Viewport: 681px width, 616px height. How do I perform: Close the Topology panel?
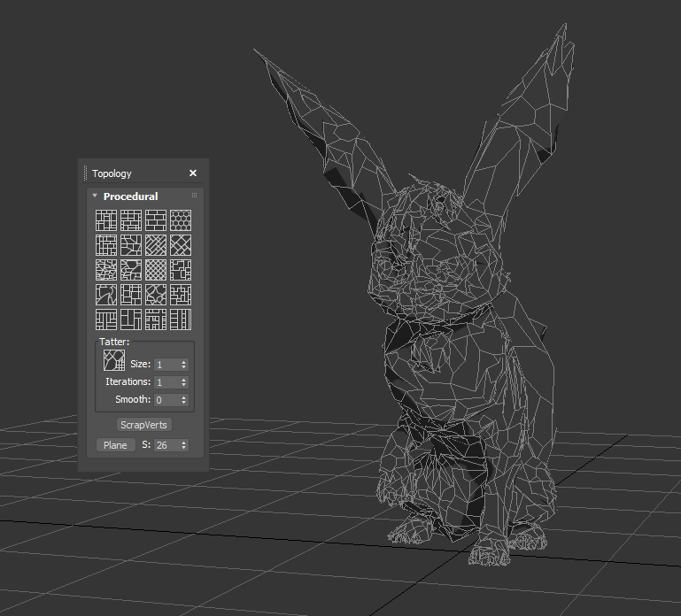(193, 173)
